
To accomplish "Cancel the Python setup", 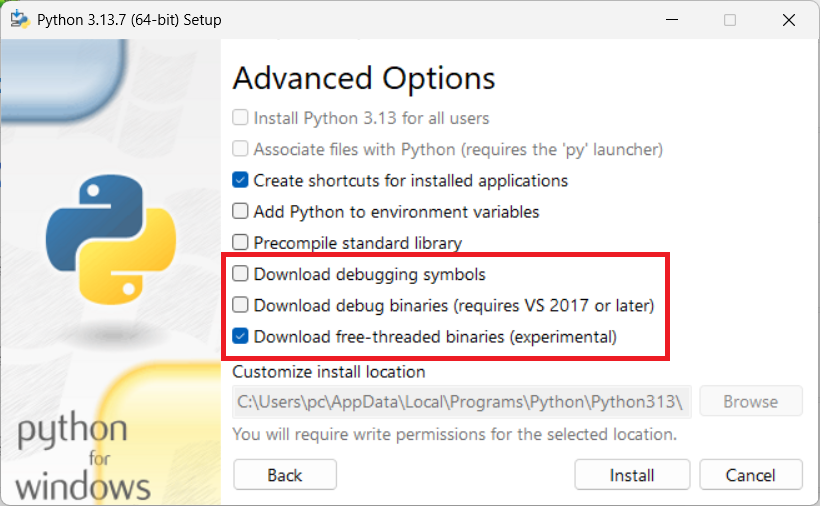I will [x=751, y=475].
